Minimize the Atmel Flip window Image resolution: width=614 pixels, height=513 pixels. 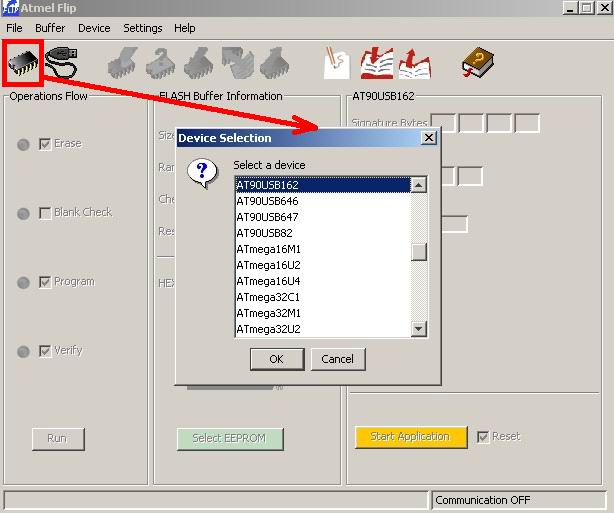(x=571, y=8)
